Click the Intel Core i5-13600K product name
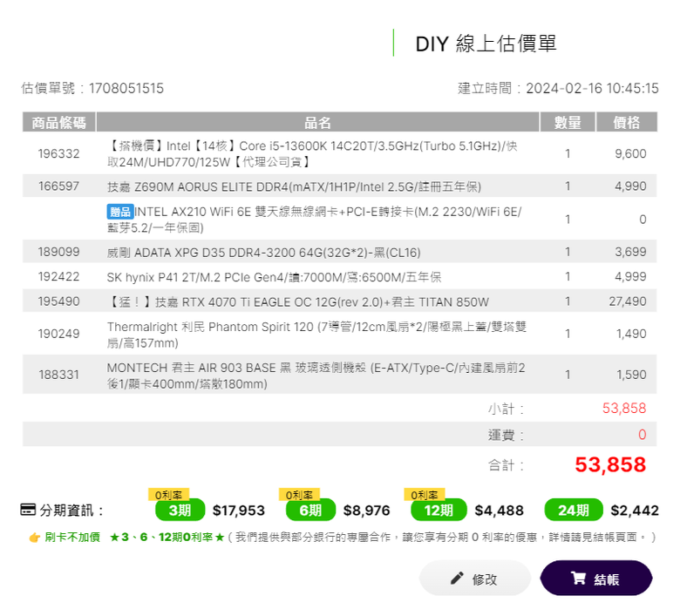 [x=312, y=154]
